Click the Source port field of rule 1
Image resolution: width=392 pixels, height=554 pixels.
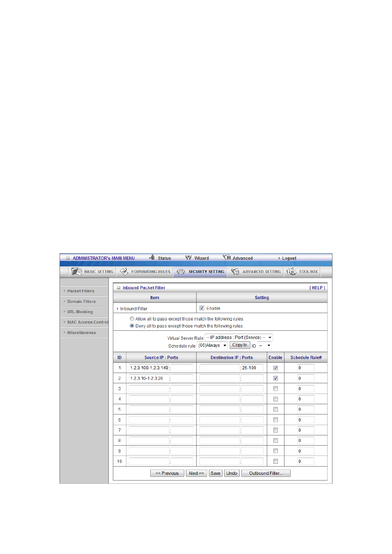coord(182,368)
